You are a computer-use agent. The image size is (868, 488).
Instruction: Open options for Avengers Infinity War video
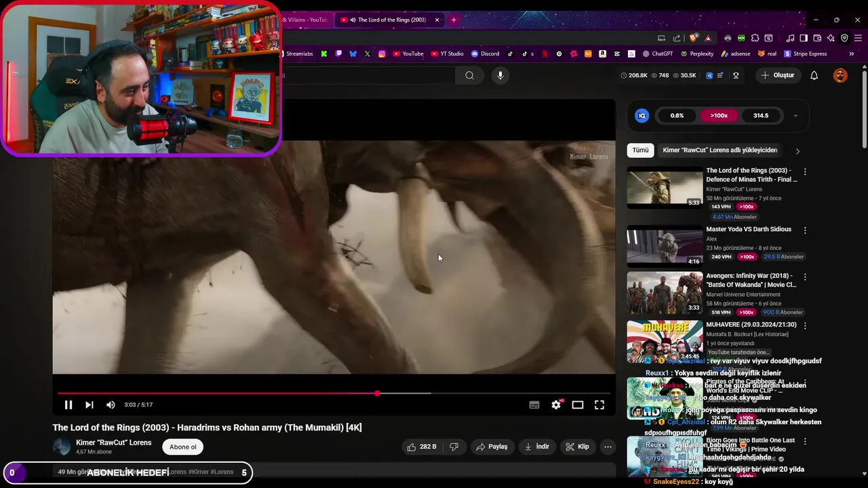tap(805, 277)
